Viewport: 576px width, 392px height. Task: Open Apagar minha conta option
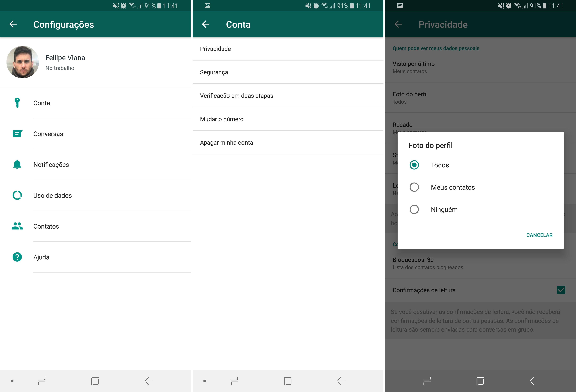(x=288, y=142)
